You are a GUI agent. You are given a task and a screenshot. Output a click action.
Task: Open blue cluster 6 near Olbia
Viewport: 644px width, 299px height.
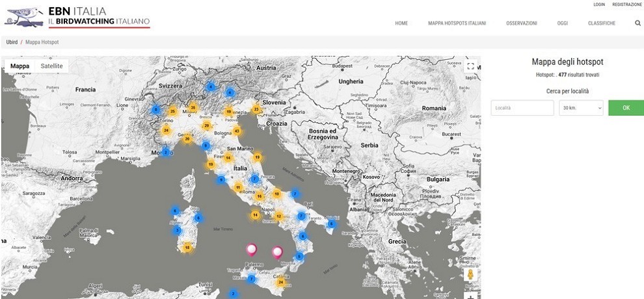pyautogui.click(x=198, y=218)
